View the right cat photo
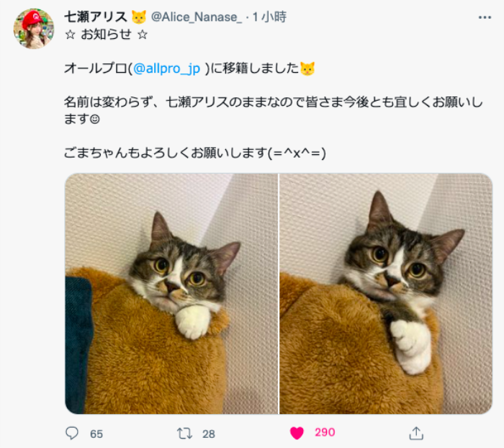This screenshot has width=504, height=448. (386, 294)
